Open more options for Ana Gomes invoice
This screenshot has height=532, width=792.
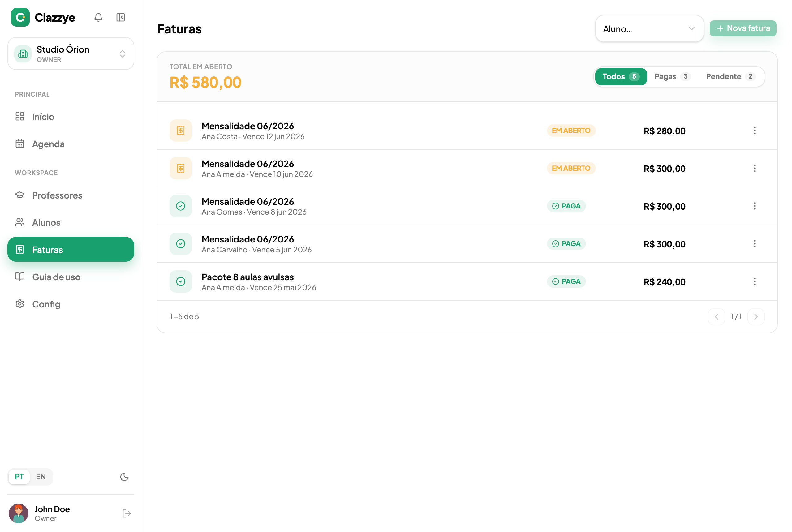pos(755,206)
